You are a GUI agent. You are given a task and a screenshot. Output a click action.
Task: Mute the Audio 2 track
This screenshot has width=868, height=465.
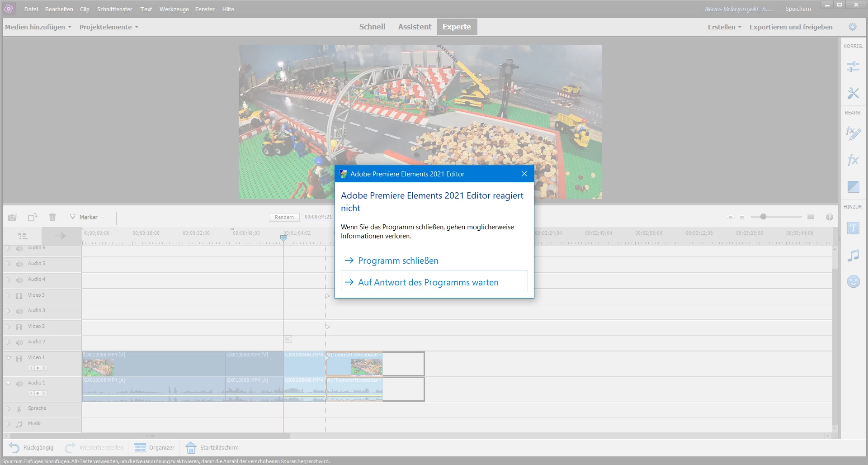[19, 342]
